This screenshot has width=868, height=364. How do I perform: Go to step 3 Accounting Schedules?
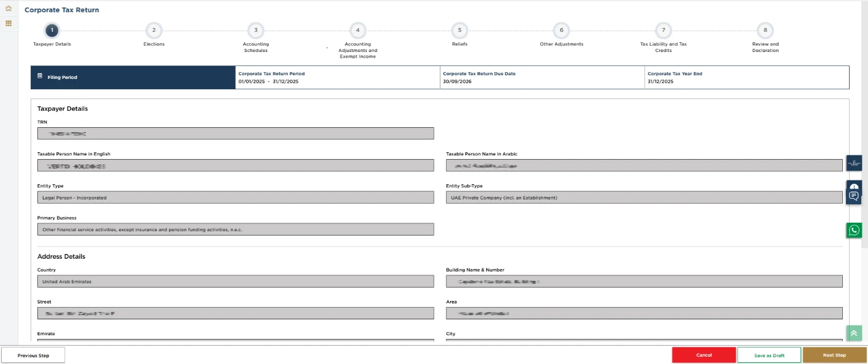(x=255, y=30)
